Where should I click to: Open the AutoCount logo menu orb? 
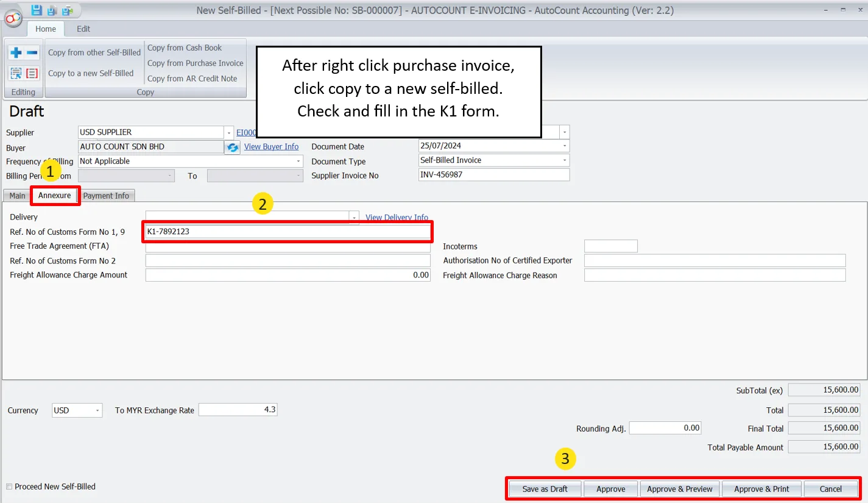pos(13,19)
